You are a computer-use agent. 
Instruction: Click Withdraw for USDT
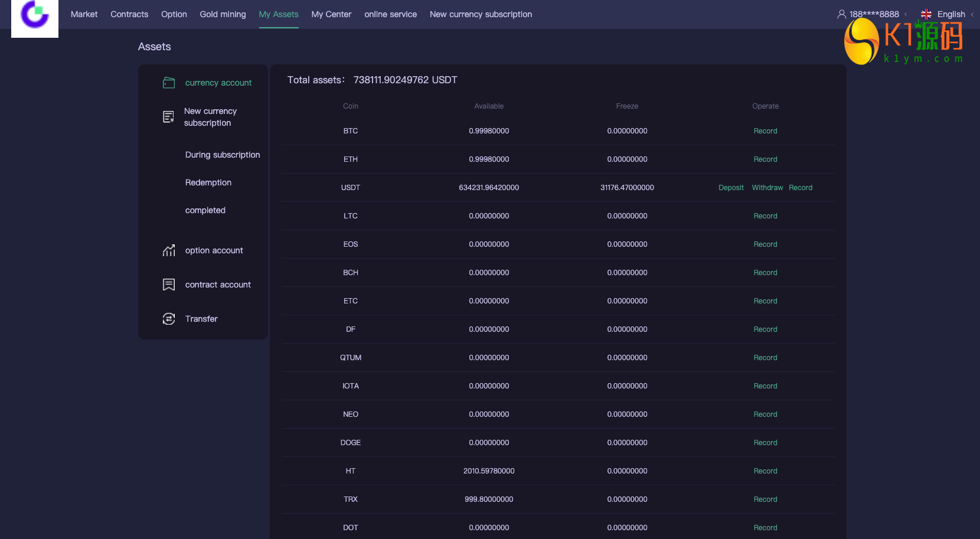767,188
